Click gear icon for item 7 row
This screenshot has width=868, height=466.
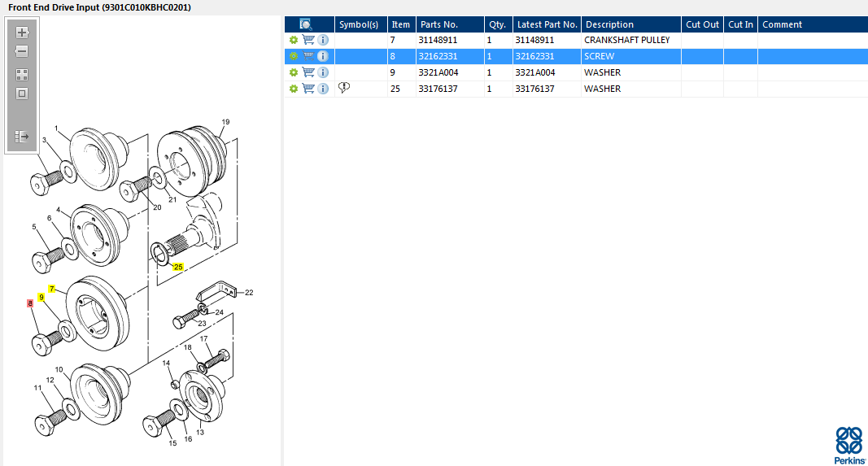pyautogui.click(x=294, y=40)
